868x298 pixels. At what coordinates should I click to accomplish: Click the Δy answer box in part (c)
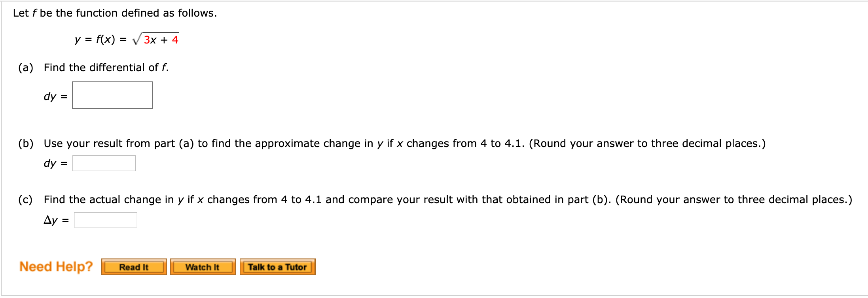click(x=105, y=220)
